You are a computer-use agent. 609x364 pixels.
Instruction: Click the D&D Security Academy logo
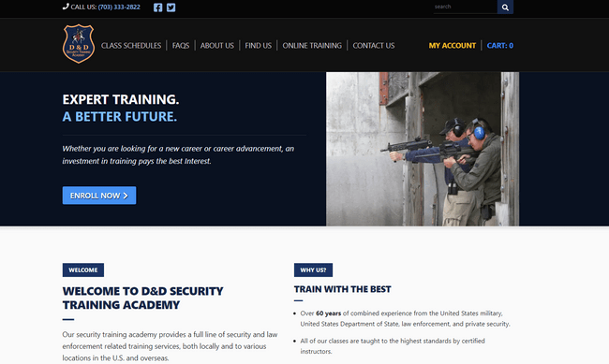pyautogui.click(x=79, y=44)
